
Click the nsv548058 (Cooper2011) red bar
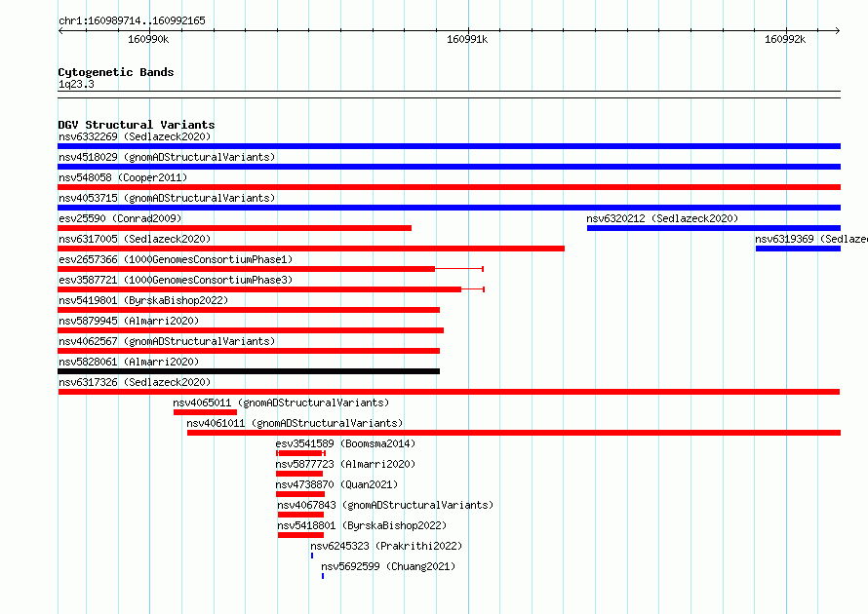tap(449, 187)
